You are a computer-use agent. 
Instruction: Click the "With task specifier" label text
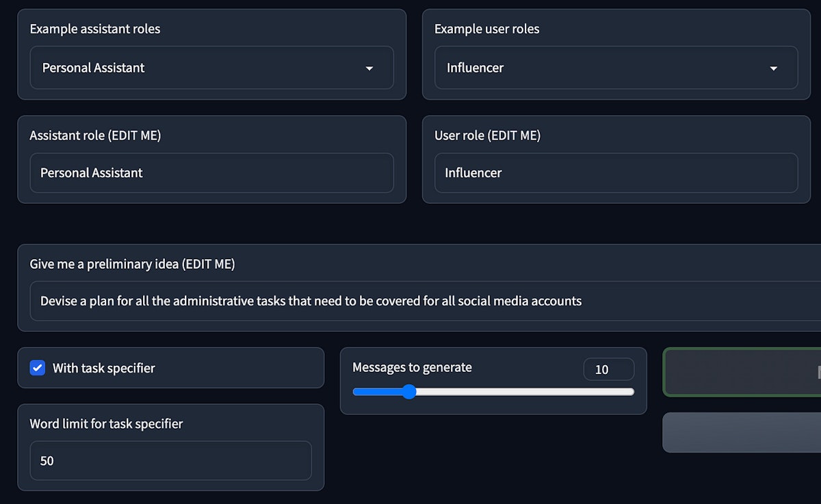(104, 368)
